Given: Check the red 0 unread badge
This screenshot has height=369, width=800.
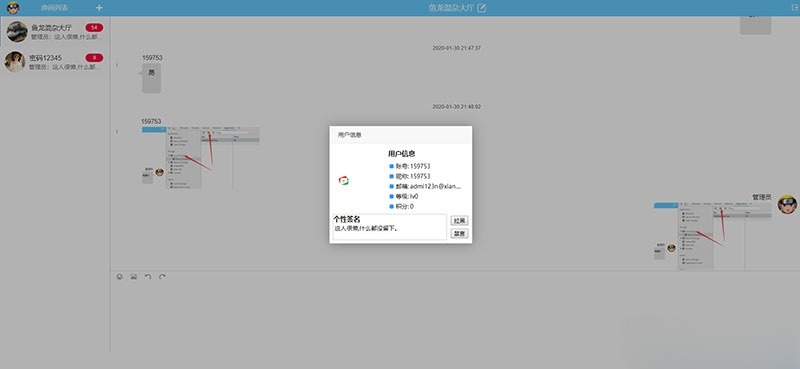Looking at the screenshot, I should coord(94,58).
